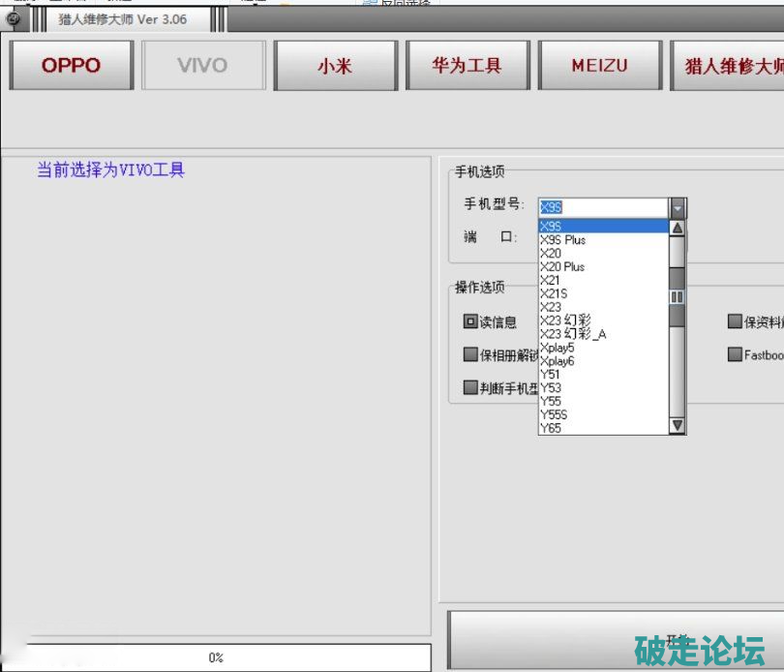The height and width of the screenshot is (672, 784).
Task: Click the scroll up arrow in the model list
Action: [x=678, y=229]
